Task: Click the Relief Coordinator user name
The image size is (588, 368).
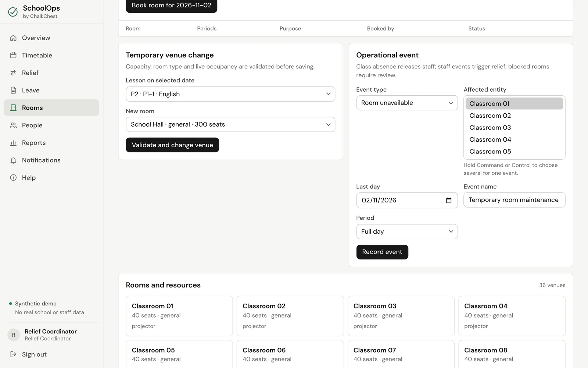Action: [x=51, y=332]
